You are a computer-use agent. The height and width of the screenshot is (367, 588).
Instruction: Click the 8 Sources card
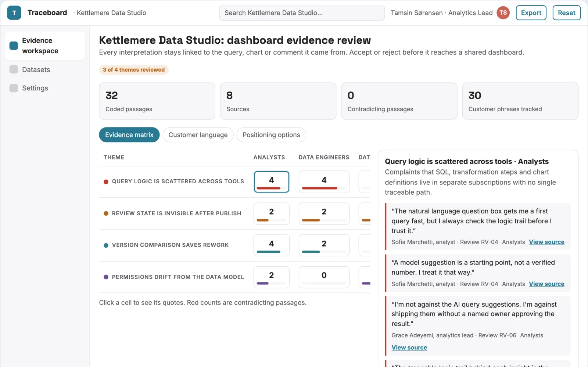tap(278, 101)
